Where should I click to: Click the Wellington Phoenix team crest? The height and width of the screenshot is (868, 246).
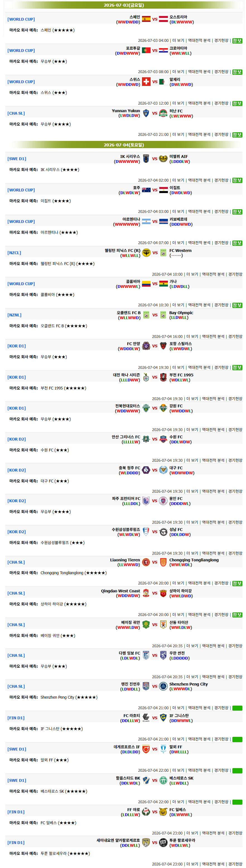coord(146,253)
